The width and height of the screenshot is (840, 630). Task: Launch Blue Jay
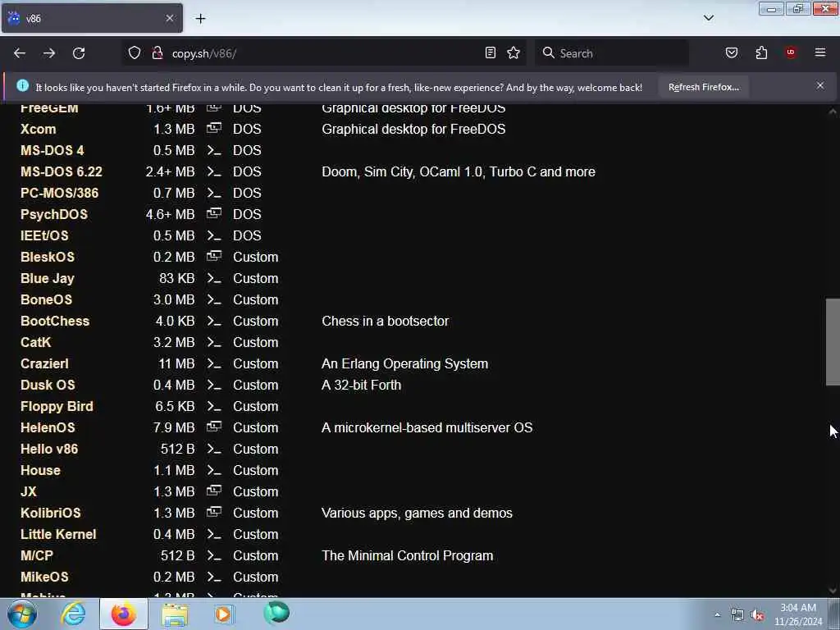point(47,279)
